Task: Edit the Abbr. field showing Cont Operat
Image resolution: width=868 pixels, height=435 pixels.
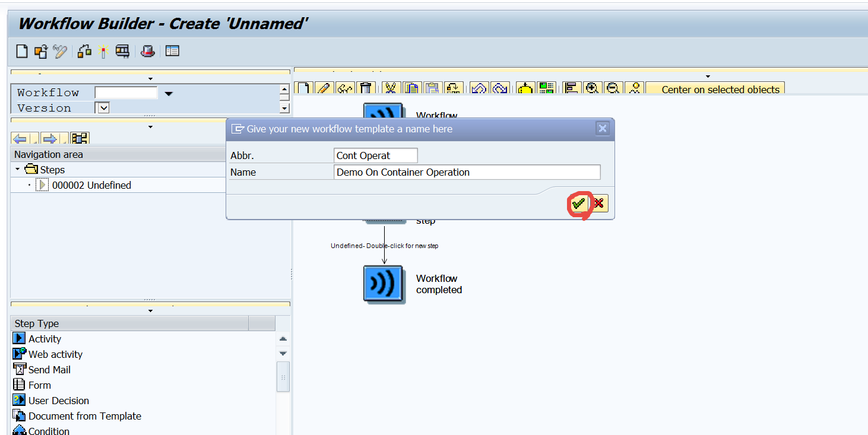Action: click(x=375, y=155)
